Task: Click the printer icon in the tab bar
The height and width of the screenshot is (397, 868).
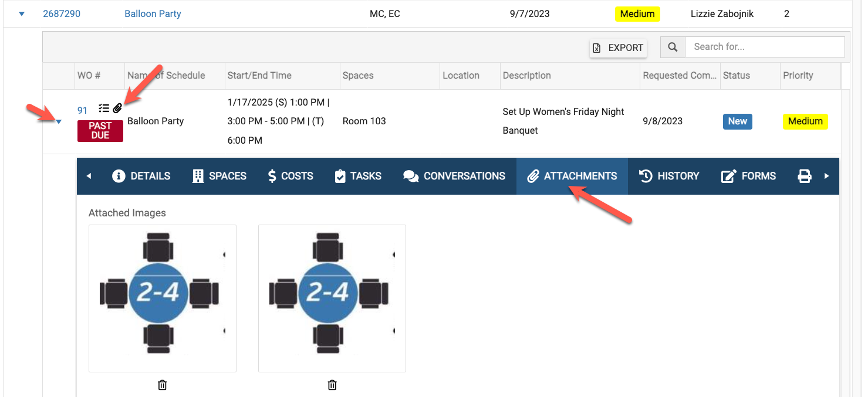Action: (x=804, y=176)
